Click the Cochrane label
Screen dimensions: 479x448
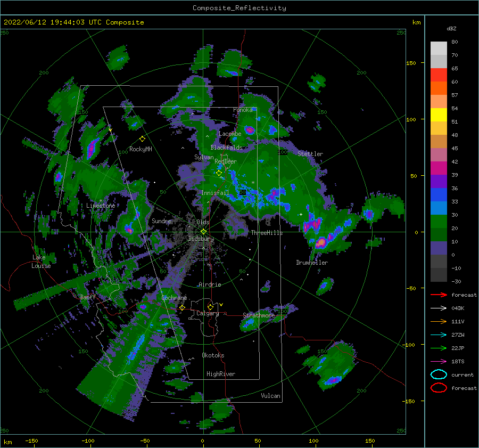coord(174,298)
